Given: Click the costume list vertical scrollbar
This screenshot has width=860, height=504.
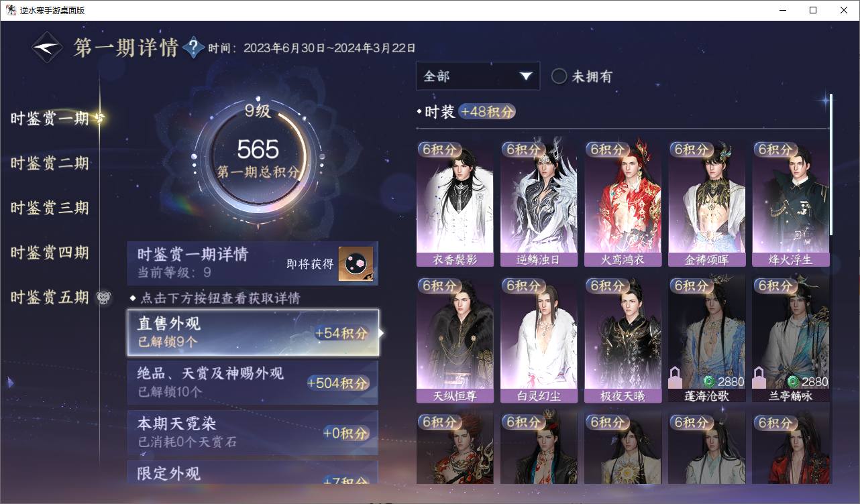Looking at the screenshot, I should (x=830, y=164).
